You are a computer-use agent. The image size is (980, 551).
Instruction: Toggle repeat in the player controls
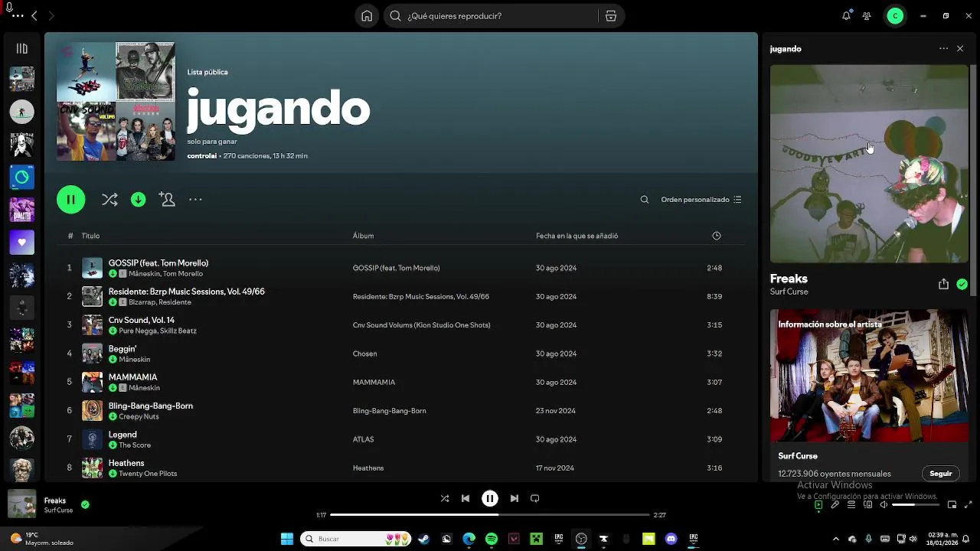535,498
